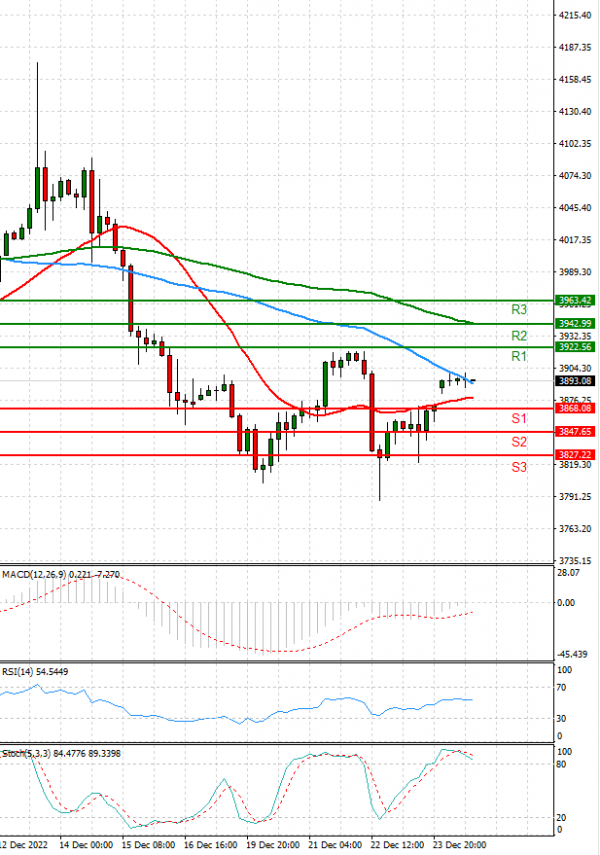Click the 4017.35 price axis value

click(x=575, y=240)
